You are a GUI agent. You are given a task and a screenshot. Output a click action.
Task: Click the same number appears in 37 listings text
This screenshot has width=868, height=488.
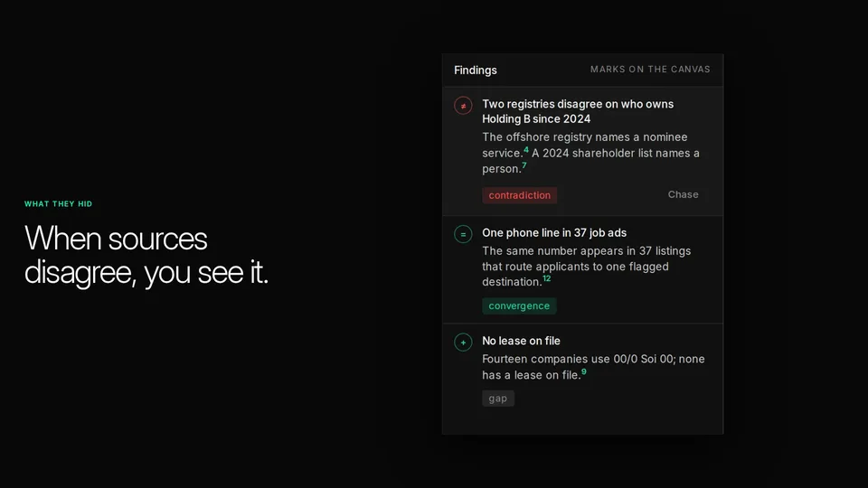point(586,266)
